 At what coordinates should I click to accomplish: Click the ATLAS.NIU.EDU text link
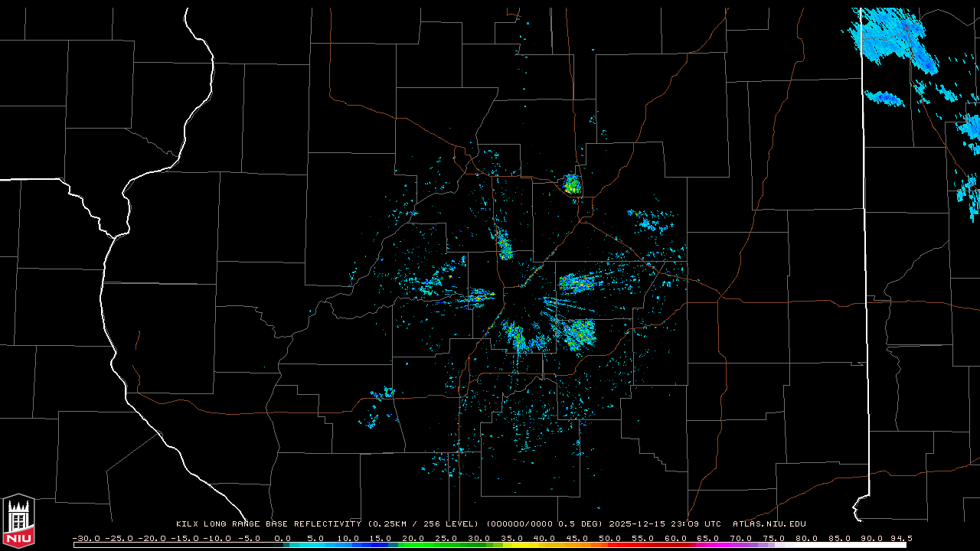(x=769, y=524)
